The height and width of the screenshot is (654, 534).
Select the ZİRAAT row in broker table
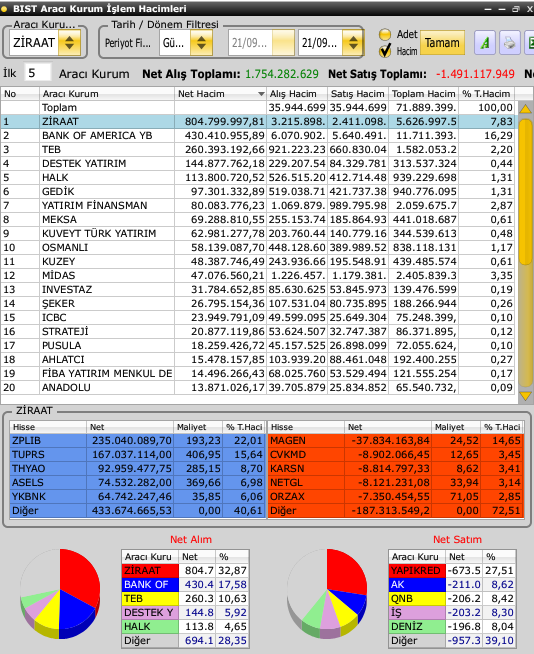coord(257,122)
